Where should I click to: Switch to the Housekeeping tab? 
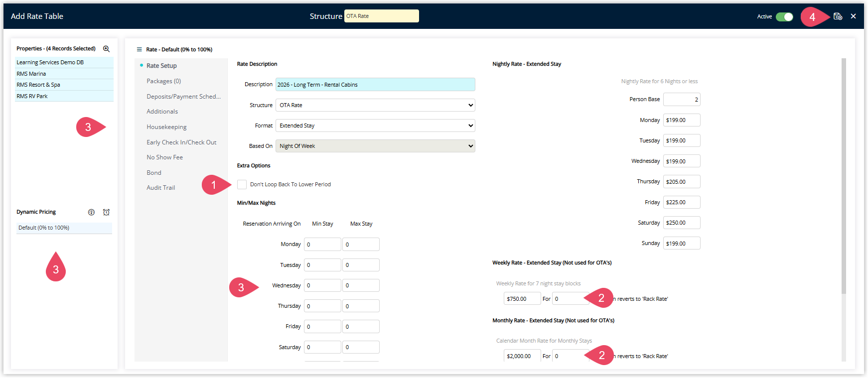(166, 127)
